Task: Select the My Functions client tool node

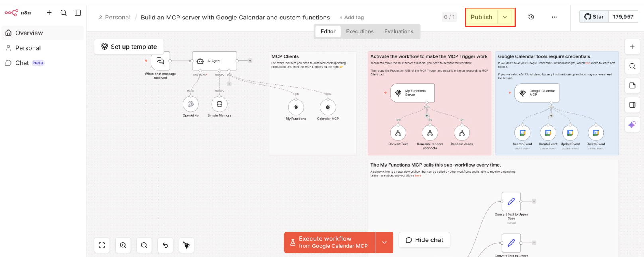Action: (296, 107)
